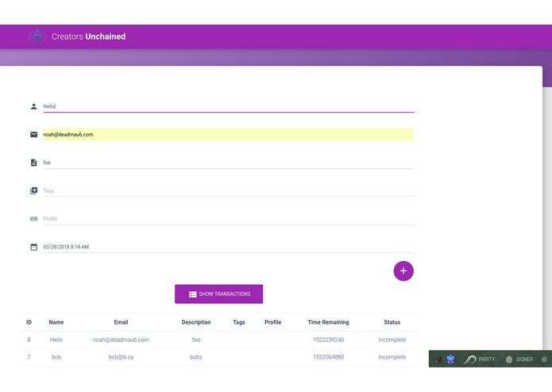Click the ID column header
Viewport: 552px width, 392px height.
pos(29,322)
